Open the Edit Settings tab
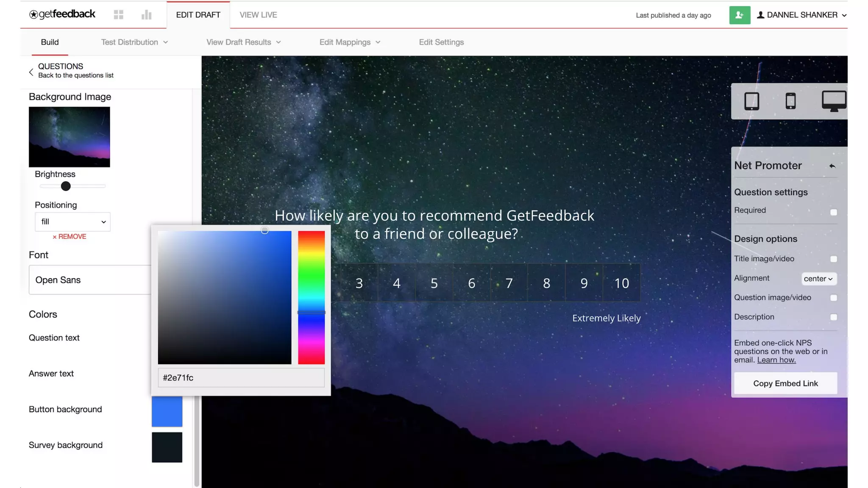Viewport: 868px width, 488px height. click(441, 42)
